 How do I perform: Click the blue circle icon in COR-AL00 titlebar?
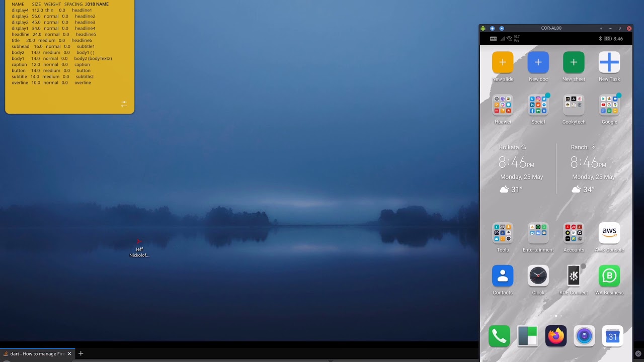pos(492,29)
